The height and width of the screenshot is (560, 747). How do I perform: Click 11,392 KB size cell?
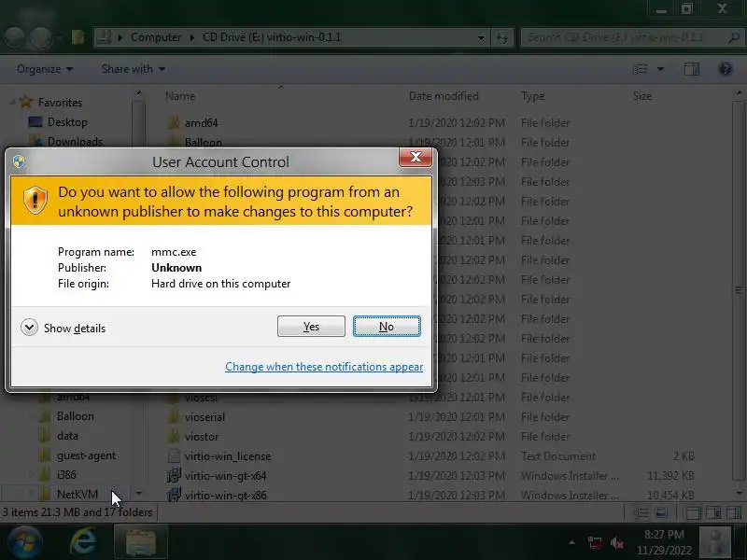[x=670, y=476]
